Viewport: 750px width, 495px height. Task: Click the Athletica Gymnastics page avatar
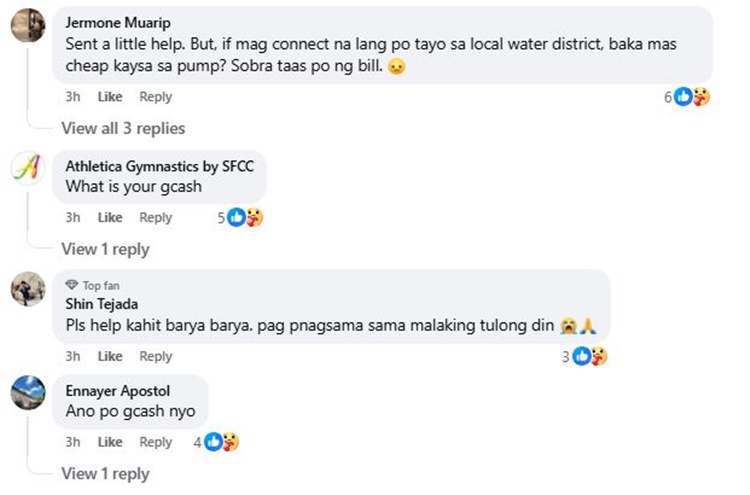click(x=27, y=167)
